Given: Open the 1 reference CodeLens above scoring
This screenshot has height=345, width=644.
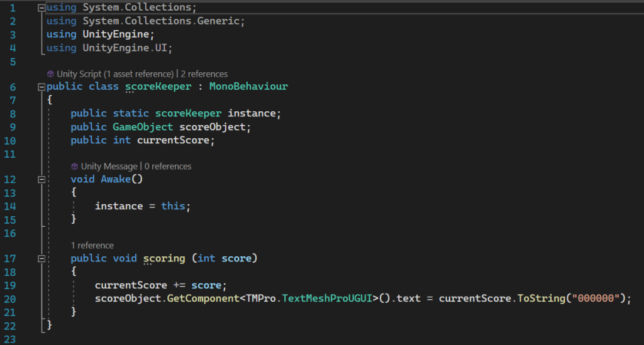Looking at the screenshot, I should [92, 246].
